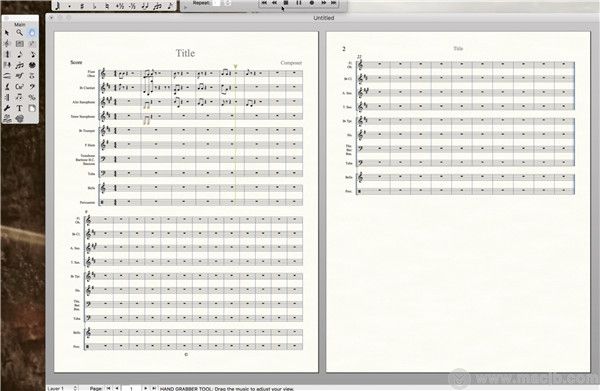Apply the flat accidental

point(95,5)
